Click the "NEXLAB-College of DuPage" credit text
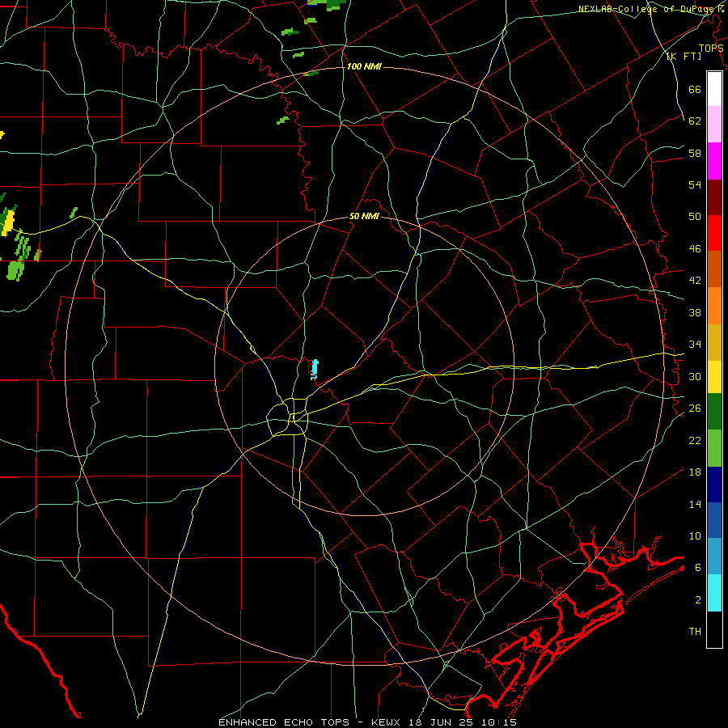Image resolution: width=728 pixels, height=728 pixels. point(647,9)
